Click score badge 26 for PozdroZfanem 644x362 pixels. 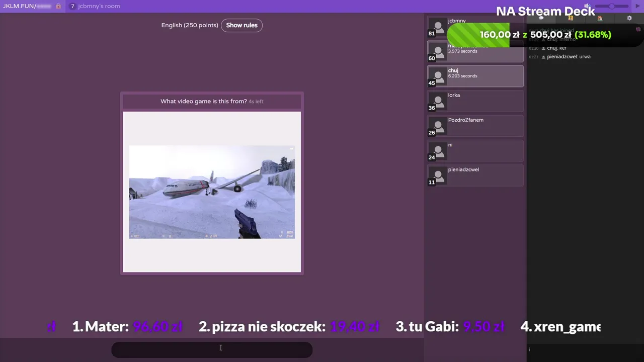[x=432, y=133]
